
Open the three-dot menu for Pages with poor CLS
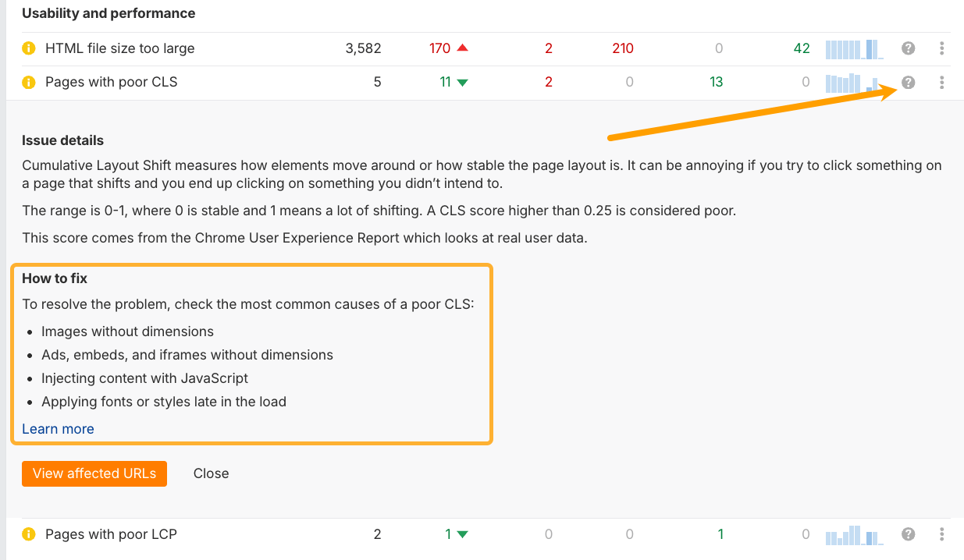click(941, 82)
